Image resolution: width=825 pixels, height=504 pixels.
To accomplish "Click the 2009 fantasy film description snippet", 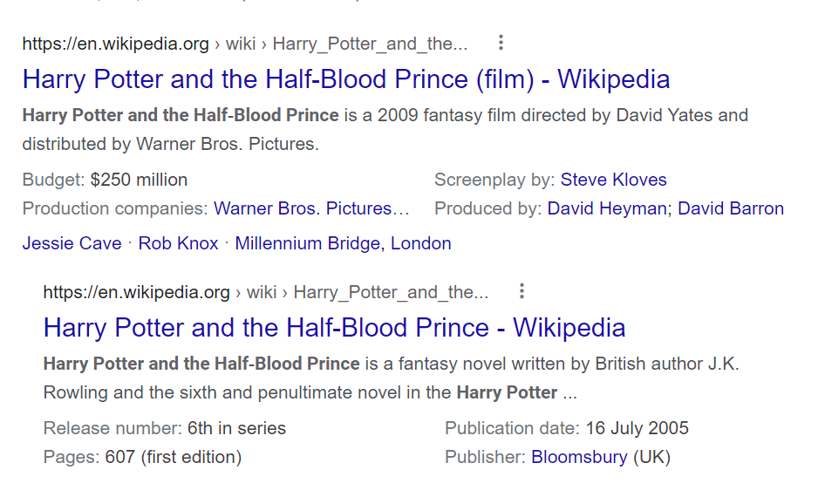I will pyautogui.click(x=385, y=129).
